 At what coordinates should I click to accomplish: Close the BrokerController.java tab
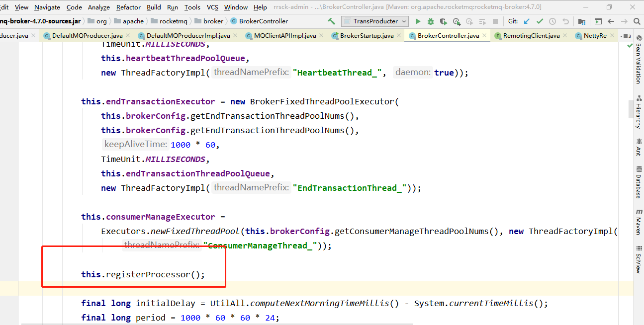(x=484, y=36)
